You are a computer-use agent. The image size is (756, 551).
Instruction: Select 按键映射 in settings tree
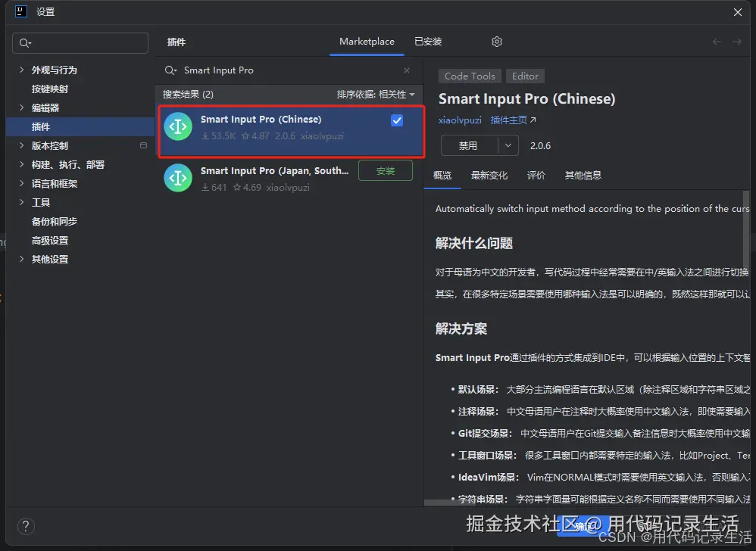tap(50, 89)
